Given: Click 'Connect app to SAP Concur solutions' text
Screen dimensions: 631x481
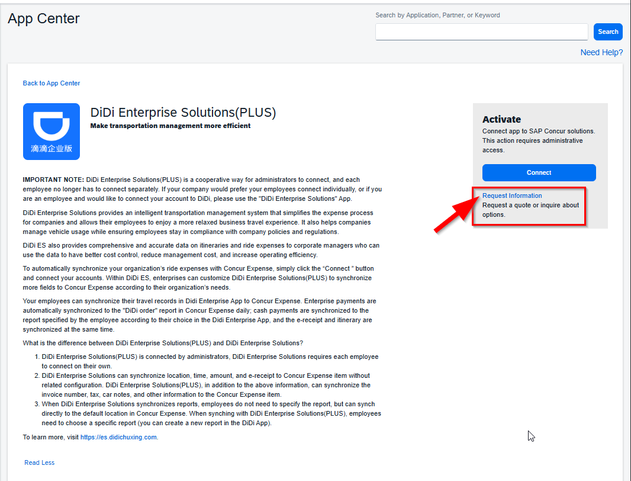Looking at the screenshot, I should tap(538, 131).
